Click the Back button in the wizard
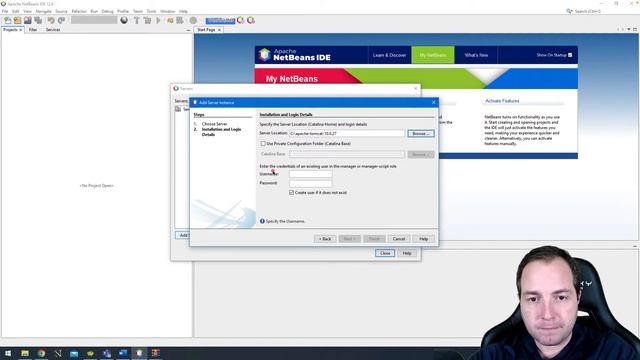 pos(325,239)
